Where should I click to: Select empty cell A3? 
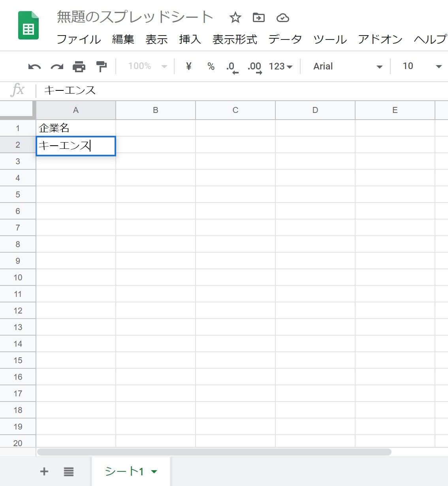point(76,162)
